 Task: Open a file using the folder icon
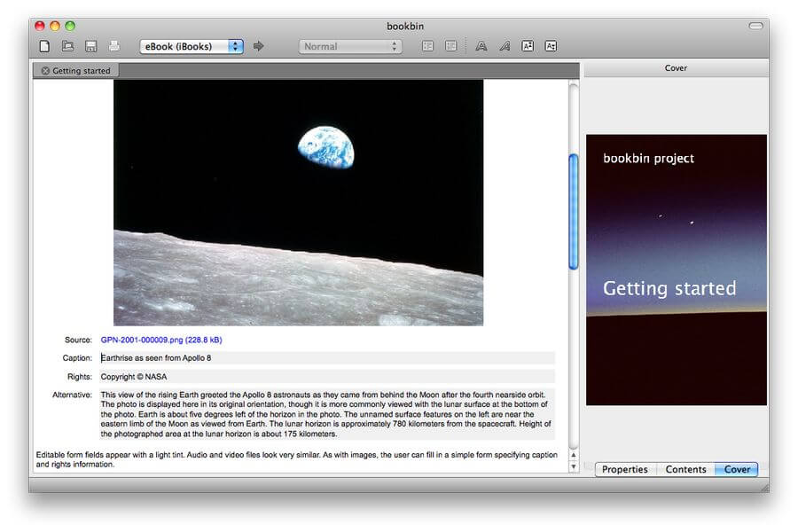pyautogui.click(x=67, y=46)
